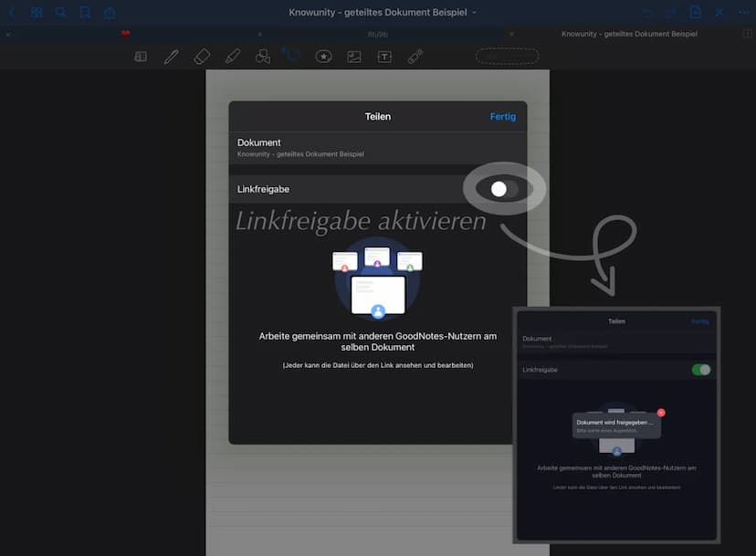Viewport: 756px width, 556px height.
Task: Select the Text box tool
Action: [384, 57]
